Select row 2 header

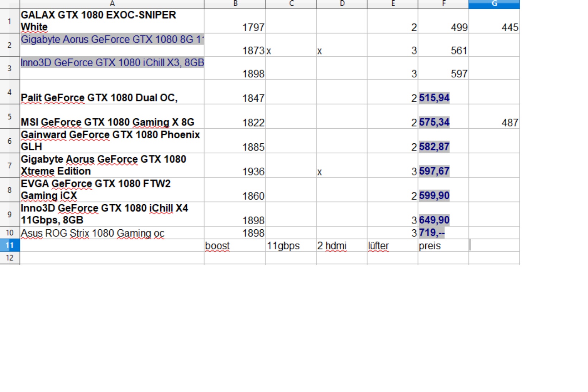point(10,45)
